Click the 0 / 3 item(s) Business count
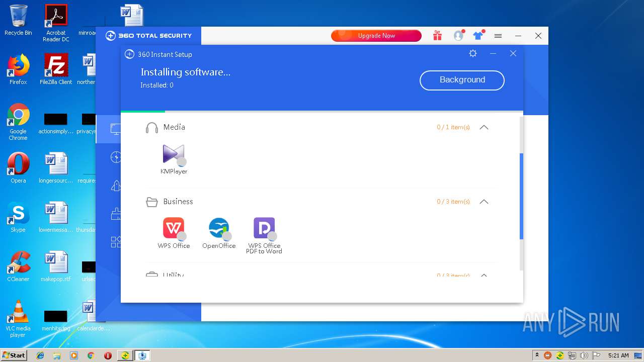644x362 pixels. tap(453, 202)
